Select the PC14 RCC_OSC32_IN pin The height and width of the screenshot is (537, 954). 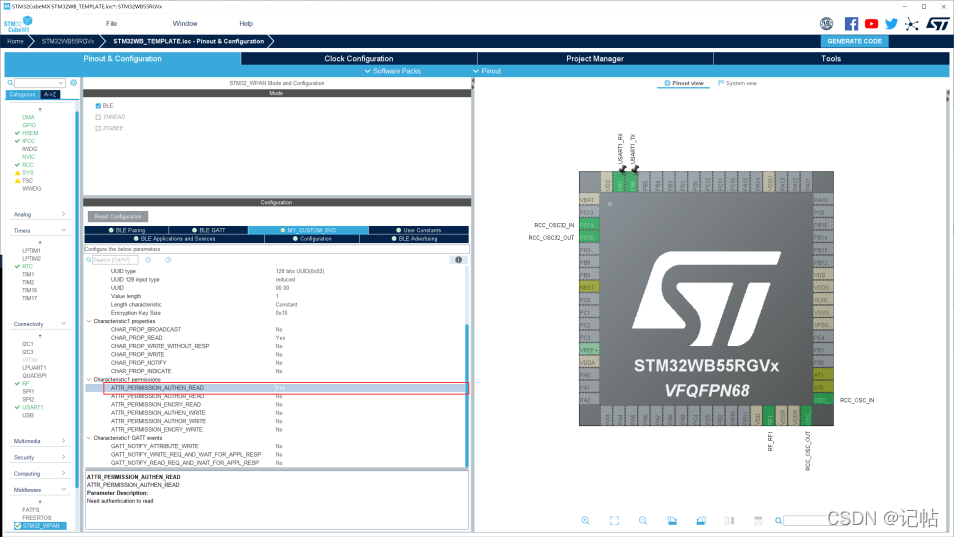pos(589,225)
